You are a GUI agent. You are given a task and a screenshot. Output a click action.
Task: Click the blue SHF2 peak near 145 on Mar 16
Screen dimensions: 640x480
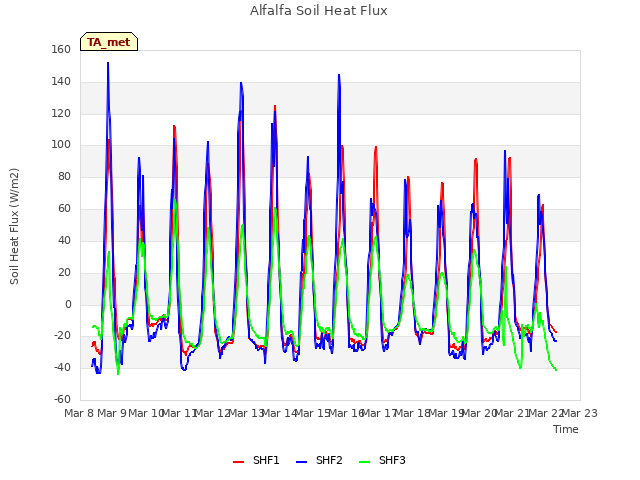click(339, 75)
